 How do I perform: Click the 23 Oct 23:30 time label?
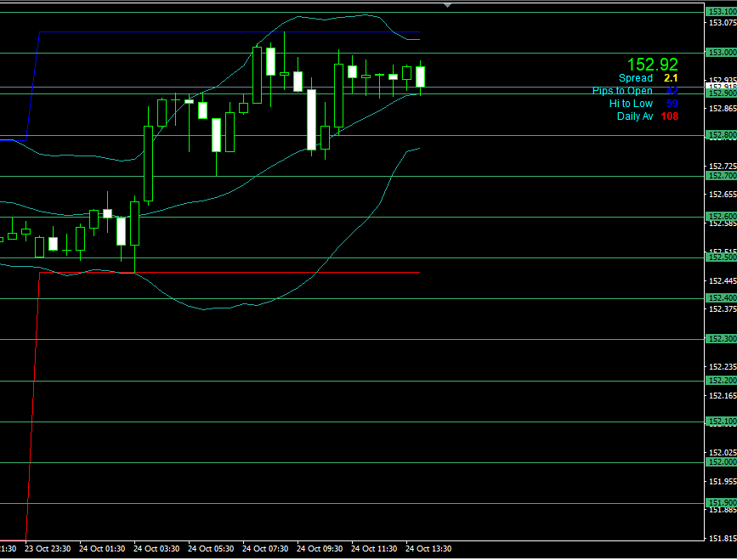(47, 549)
